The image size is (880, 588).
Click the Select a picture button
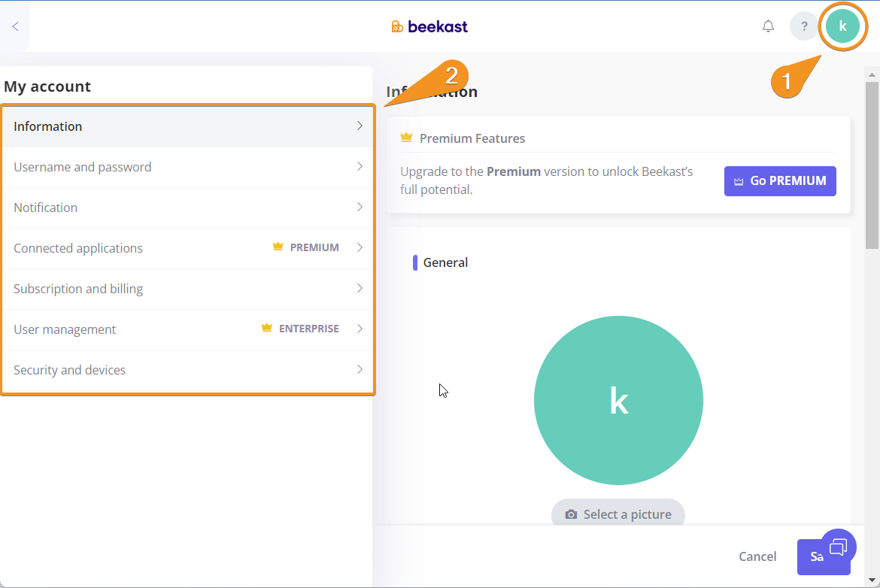click(x=618, y=513)
